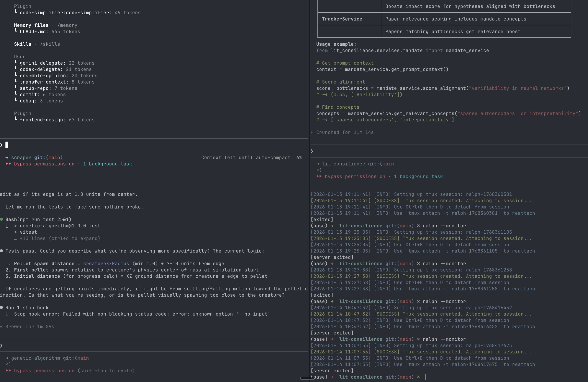Click the bullet beside Ran 1 stop hook

click(2, 308)
